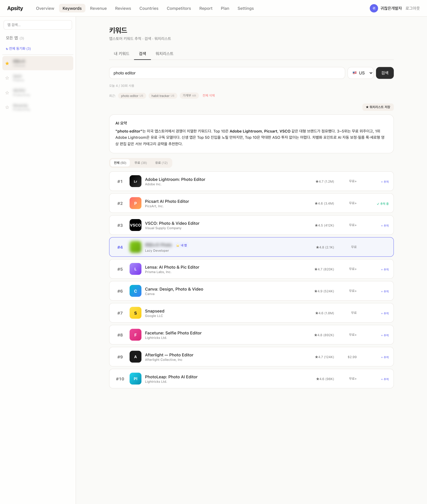The height and width of the screenshot is (504, 427).
Task: Click the Adobe Lightroom app icon
Action: click(135, 181)
